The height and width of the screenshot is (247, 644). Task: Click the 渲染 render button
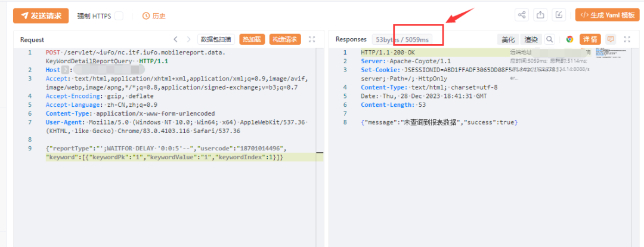coord(531,39)
